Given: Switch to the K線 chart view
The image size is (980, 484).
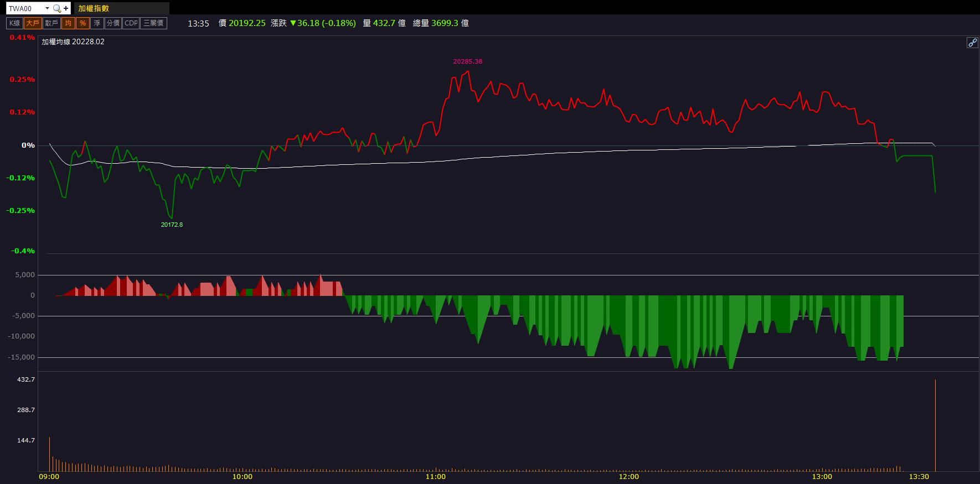Looking at the screenshot, I should click(14, 23).
